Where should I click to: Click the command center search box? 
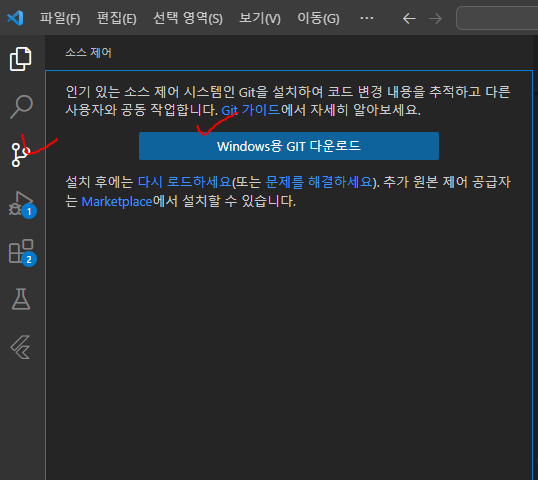coord(497,18)
